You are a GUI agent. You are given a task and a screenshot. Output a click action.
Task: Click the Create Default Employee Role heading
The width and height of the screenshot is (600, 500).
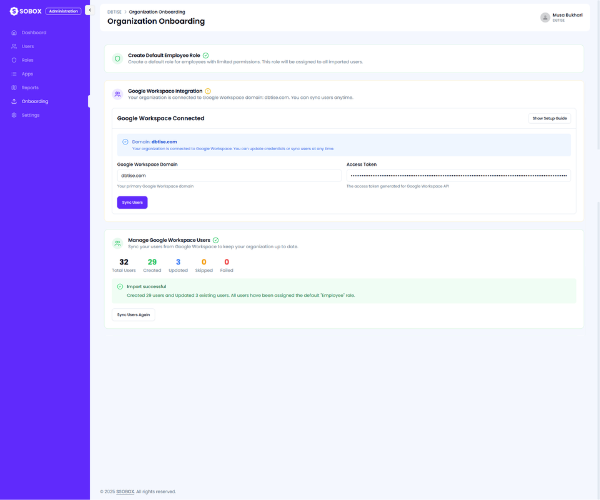tap(164, 55)
